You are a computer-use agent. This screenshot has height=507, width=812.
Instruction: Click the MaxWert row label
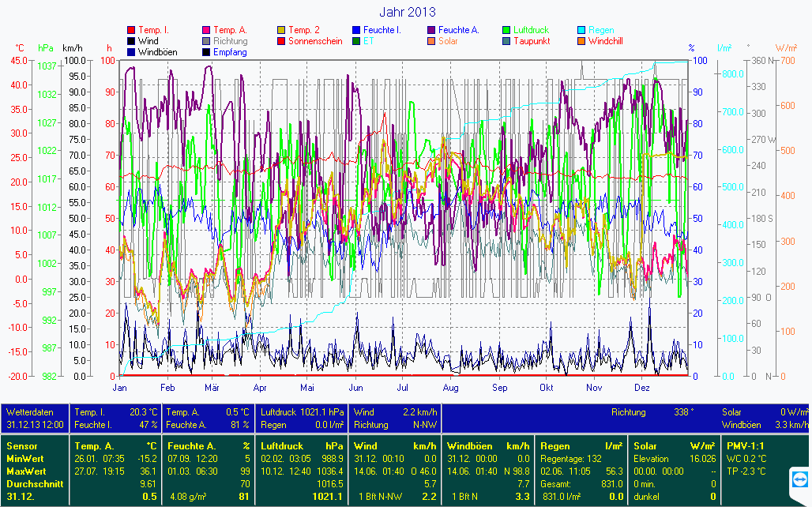click(26, 471)
